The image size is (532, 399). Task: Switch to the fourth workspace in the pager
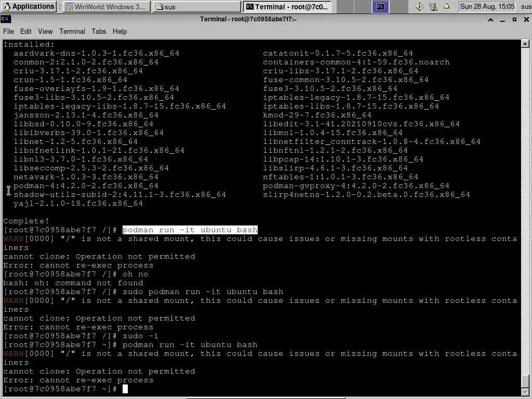click(398, 6)
